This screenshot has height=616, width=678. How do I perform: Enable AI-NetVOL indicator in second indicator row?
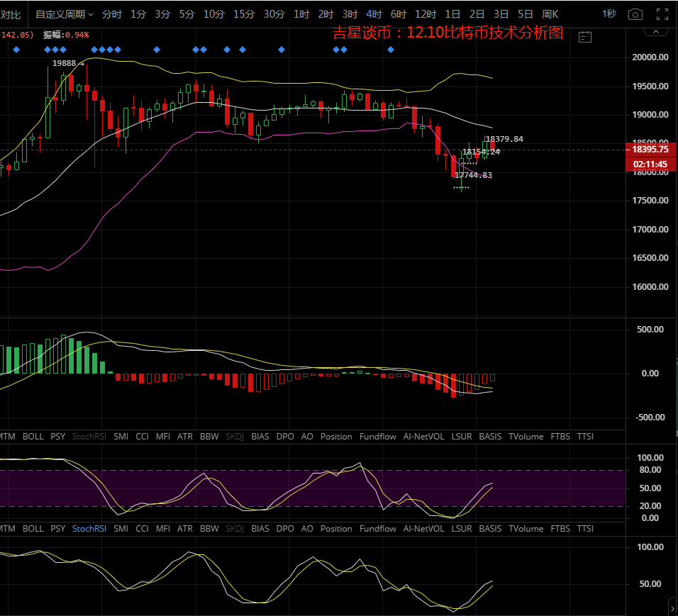pos(423,529)
